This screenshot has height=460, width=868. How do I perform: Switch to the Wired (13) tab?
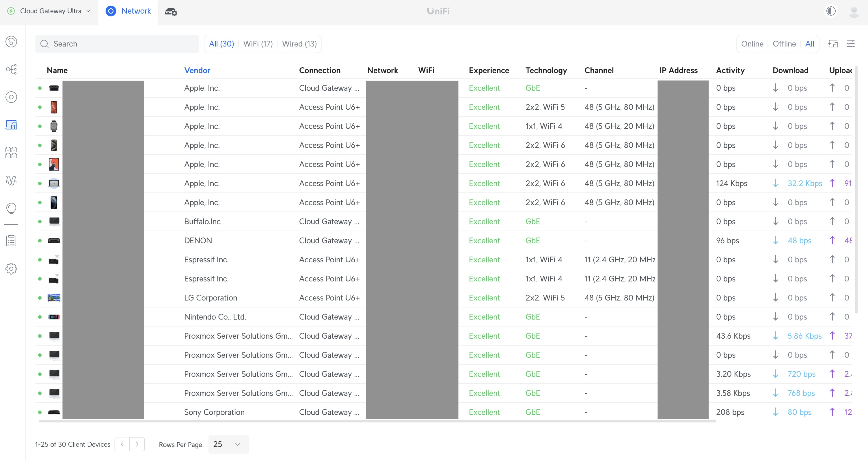tap(299, 43)
